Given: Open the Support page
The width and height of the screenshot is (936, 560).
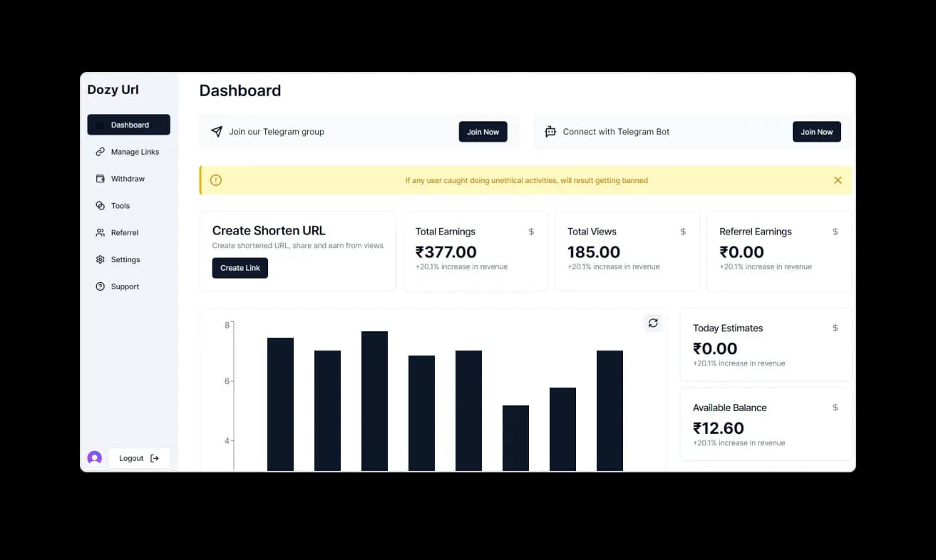Looking at the screenshot, I should pyautogui.click(x=128, y=286).
